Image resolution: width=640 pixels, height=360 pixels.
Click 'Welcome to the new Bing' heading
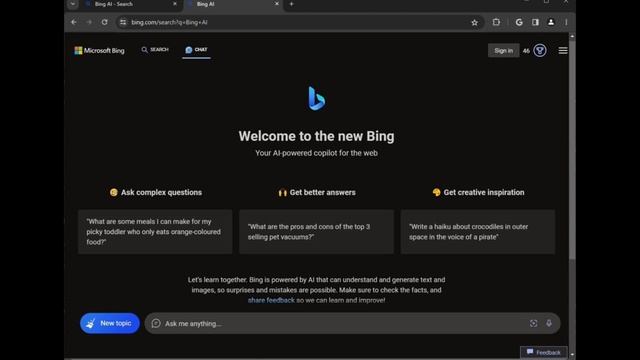[316, 136]
